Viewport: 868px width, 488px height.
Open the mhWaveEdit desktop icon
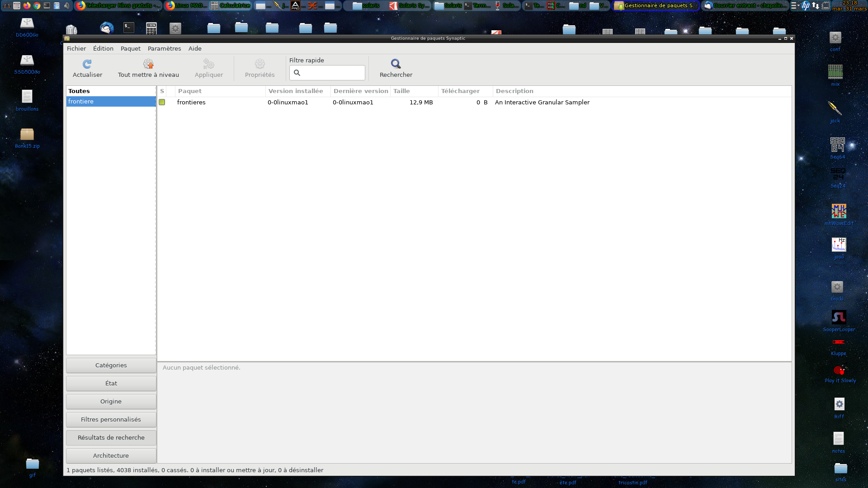839,211
